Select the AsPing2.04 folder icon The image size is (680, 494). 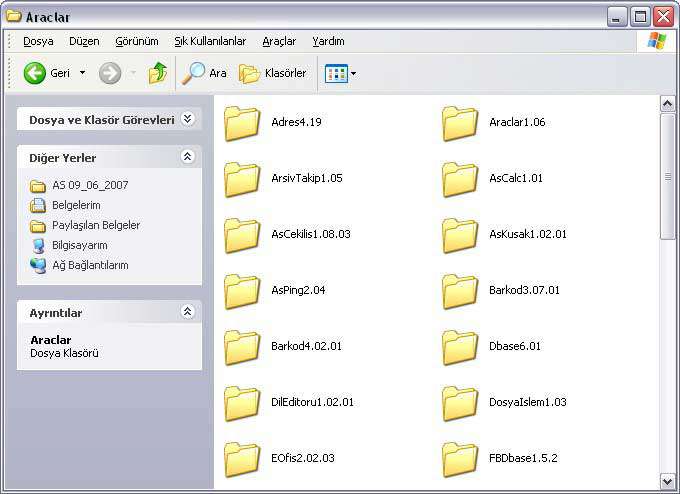click(242, 291)
